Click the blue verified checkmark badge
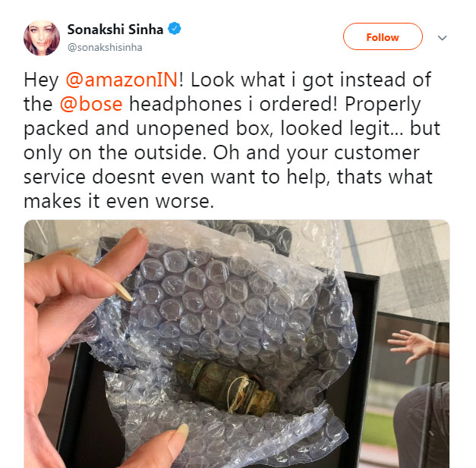Image resolution: width=476 pixels, height=468 pixels. click(x=175, y=29)
